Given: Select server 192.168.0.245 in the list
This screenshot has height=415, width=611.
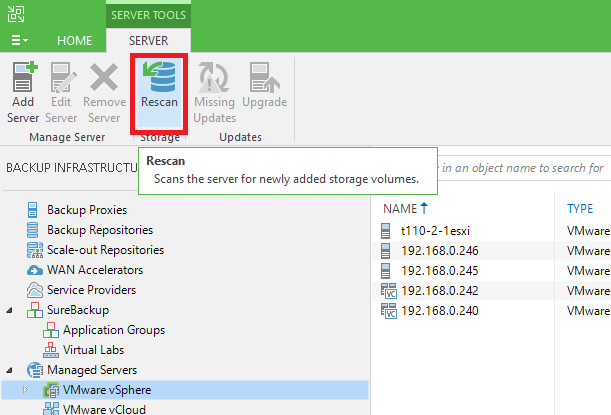Looking at the screenshot, I should point(491,271).
